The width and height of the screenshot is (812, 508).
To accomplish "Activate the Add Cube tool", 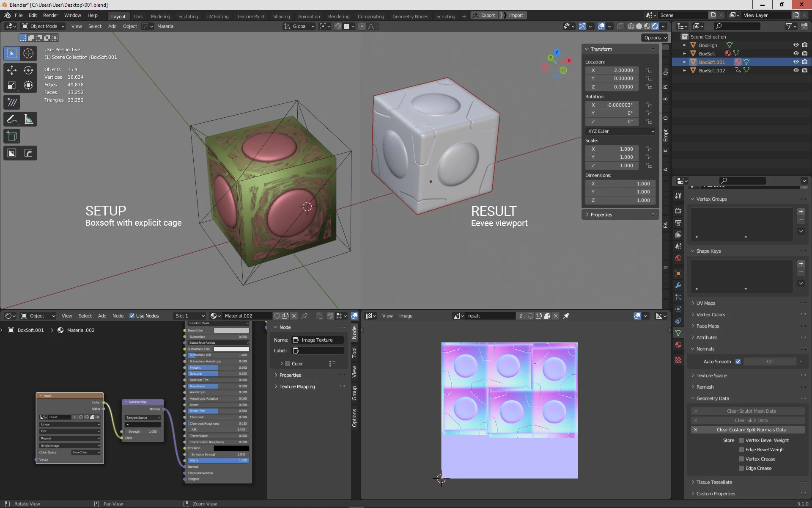I will tap(12, 136).
